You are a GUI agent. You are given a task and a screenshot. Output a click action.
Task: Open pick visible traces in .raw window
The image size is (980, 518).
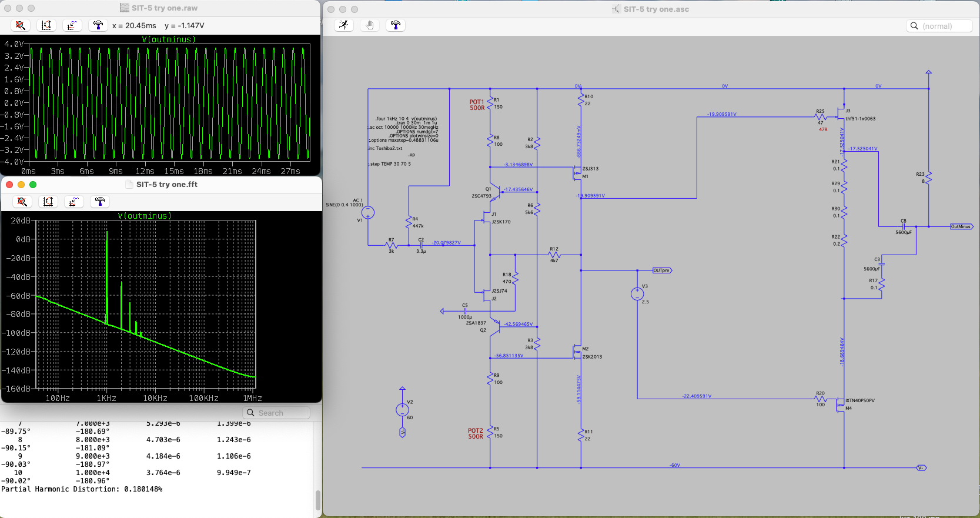click(72, 25)
